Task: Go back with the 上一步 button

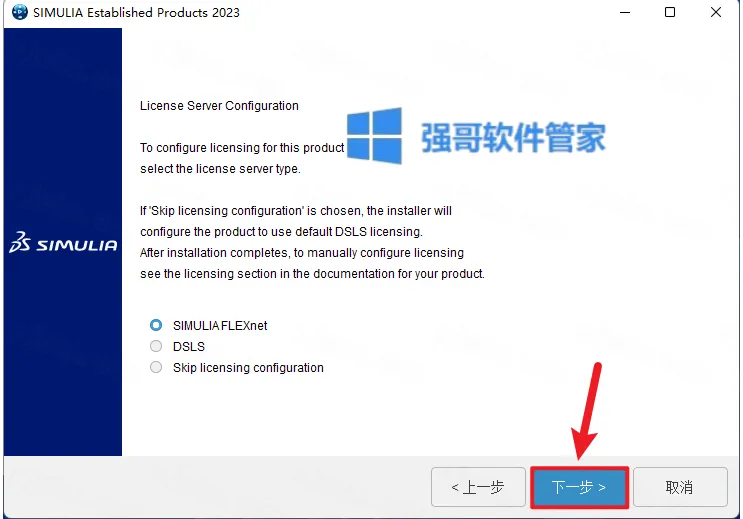Action: click(x=478, y=487)
